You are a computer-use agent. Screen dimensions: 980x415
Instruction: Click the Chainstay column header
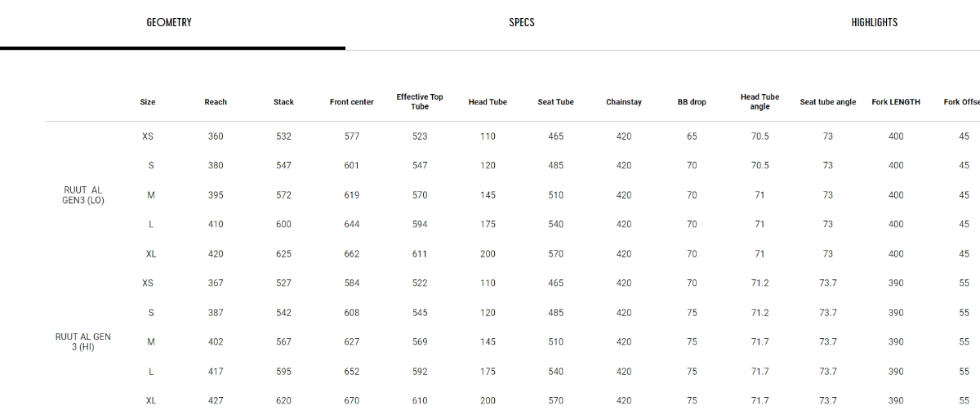point(624,102)
